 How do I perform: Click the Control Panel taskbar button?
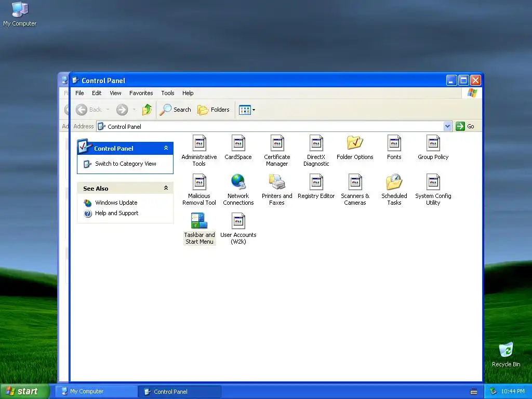[180, 392]
